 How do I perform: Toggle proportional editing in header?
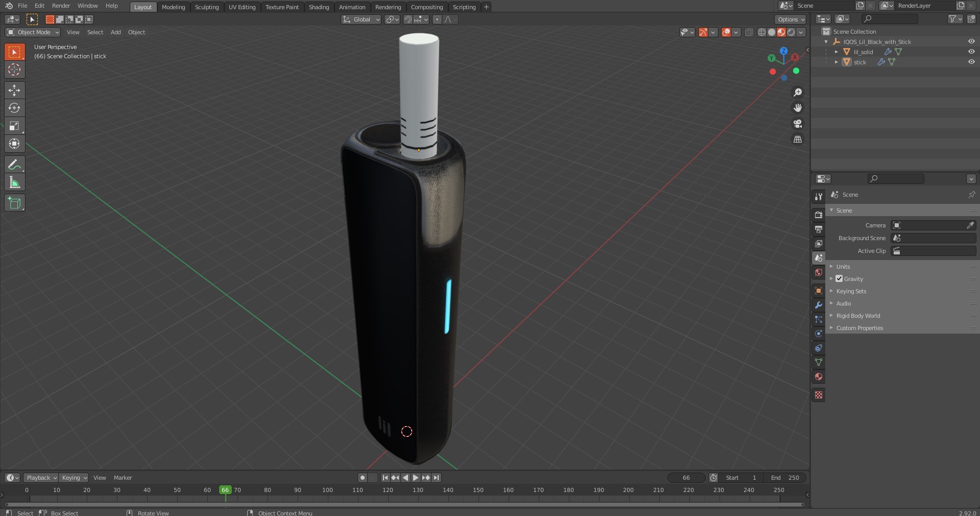click(437, 19)
